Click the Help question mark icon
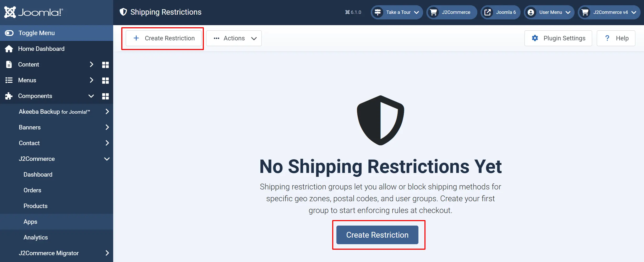The height and width of the screenshot is (262, 644). pyautogui.click(x=607, y=38)
